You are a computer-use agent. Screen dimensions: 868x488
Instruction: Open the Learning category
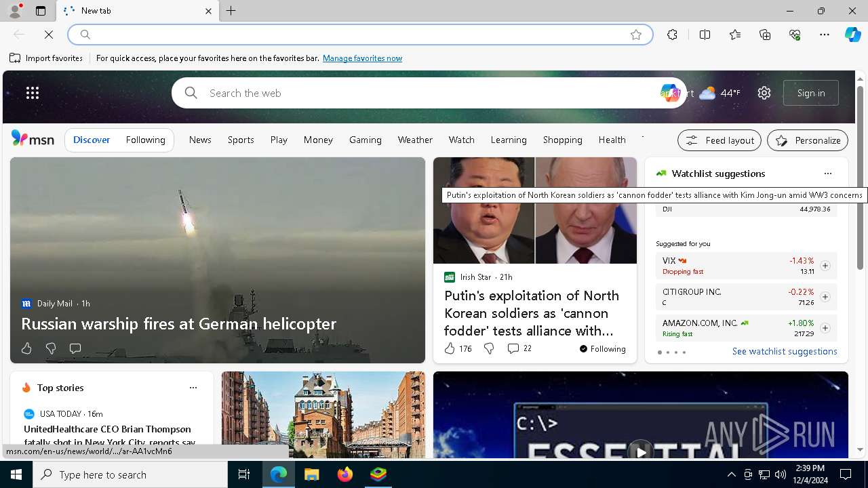coord(509,140)
